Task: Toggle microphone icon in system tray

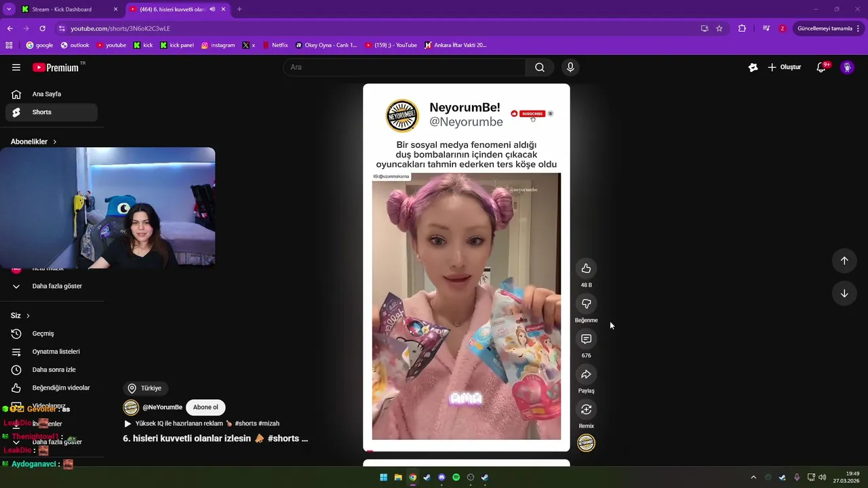Action: tap(797, 477)
